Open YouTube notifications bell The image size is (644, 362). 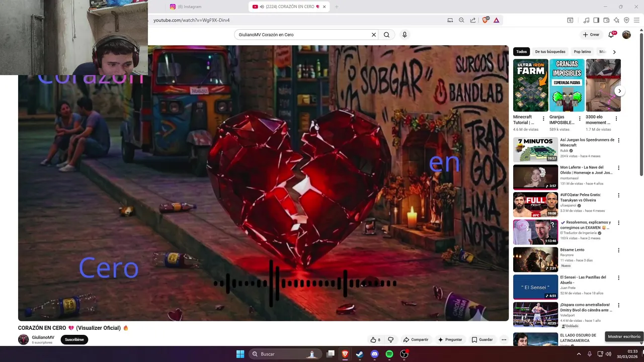(611, 35)
